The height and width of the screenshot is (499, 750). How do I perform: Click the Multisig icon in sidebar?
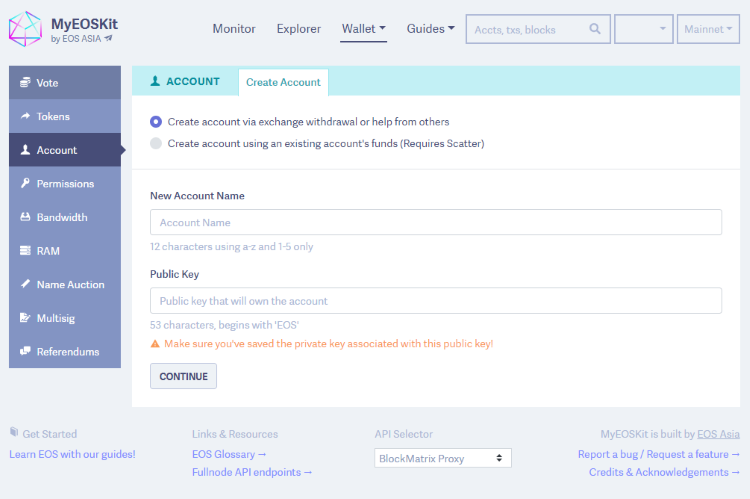pos(25,318)
